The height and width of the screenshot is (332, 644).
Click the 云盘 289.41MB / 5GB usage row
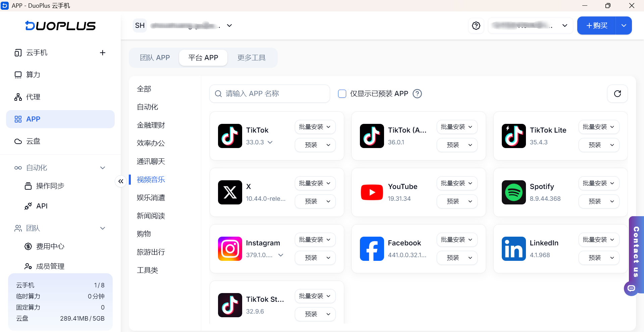tap(60, 319)
